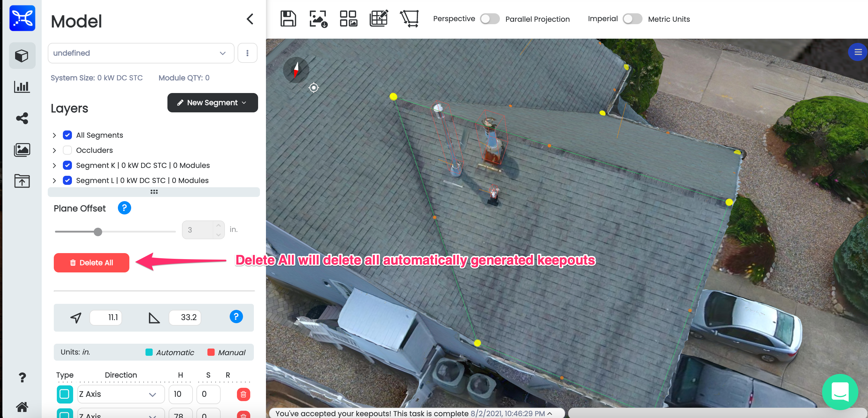Open the bar chart analytics sidebar icon

coord(22,87)
